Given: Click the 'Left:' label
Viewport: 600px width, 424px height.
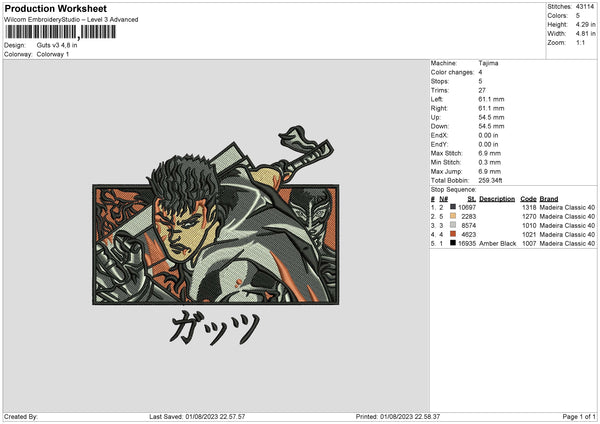Looking at the screenshot, I should click(437, 99).
